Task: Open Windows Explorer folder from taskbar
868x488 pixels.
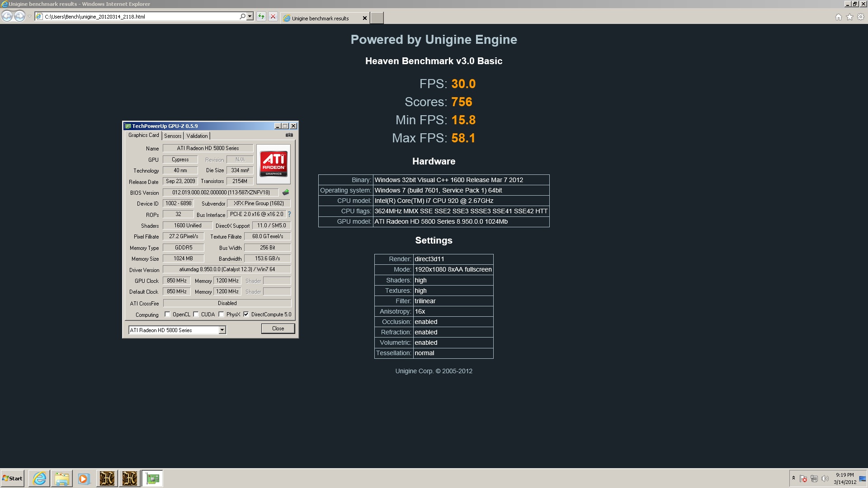Action: coord(62,479)
